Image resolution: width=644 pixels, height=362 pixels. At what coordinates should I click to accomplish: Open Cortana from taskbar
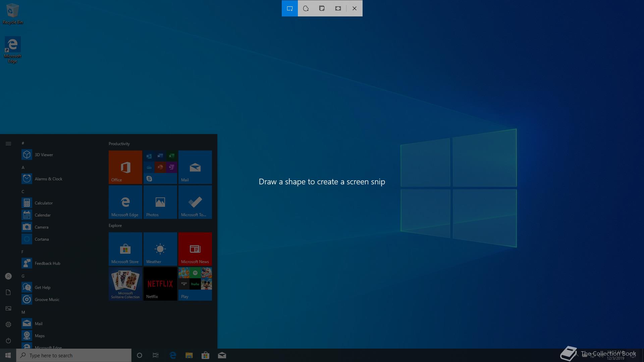coord(140,355)
